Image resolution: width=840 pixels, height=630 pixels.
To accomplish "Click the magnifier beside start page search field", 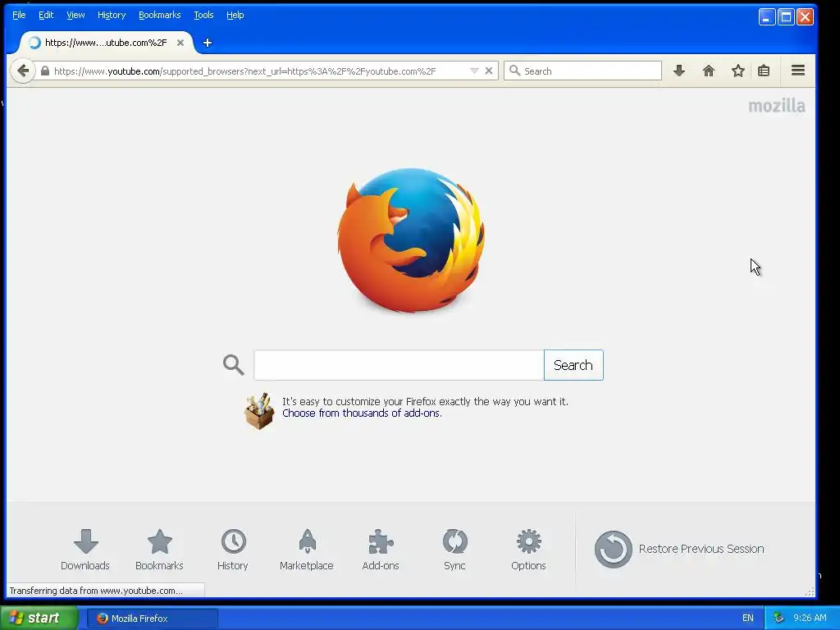I will [x=234, y=365].
